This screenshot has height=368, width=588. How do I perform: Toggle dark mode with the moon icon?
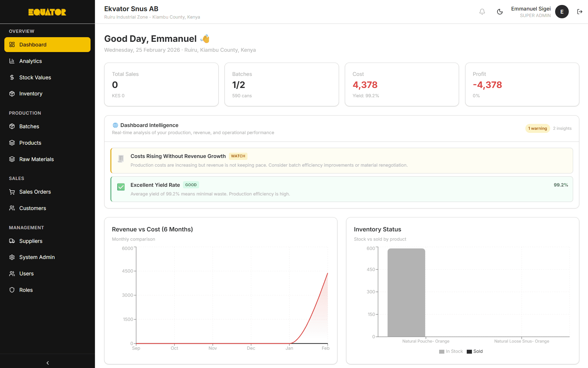click(500, 12)
